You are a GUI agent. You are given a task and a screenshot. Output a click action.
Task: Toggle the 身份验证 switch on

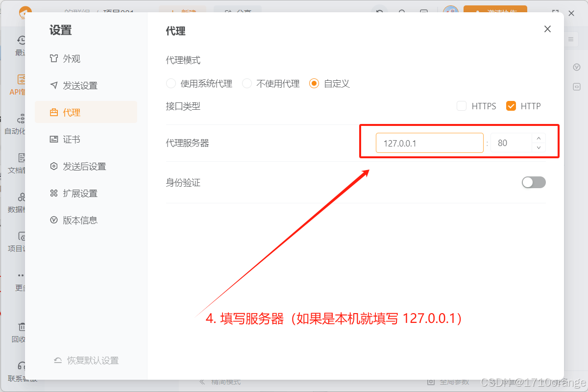click(x=534, y=182)
